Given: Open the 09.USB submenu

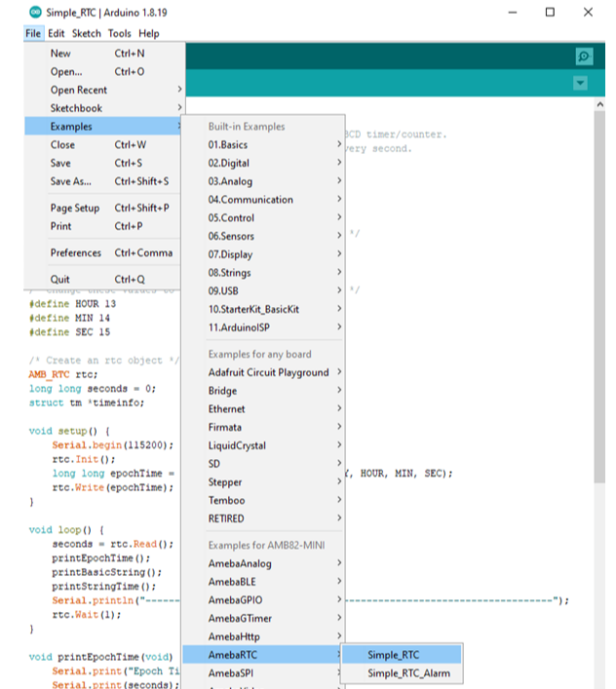Looking at the screenshot, I should pos(263,290).
